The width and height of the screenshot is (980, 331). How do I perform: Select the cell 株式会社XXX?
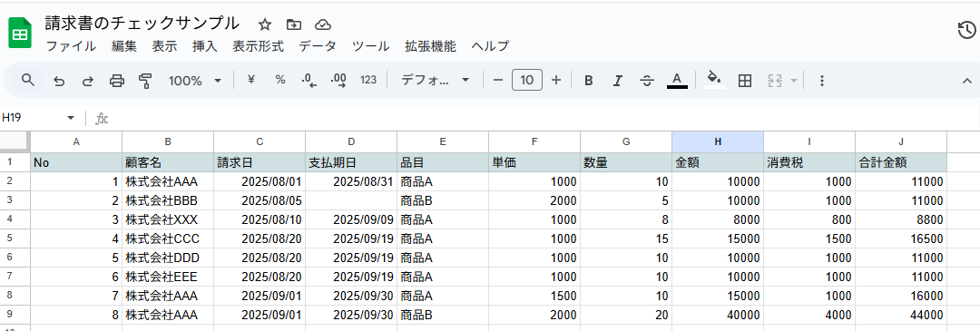[168, 219]
